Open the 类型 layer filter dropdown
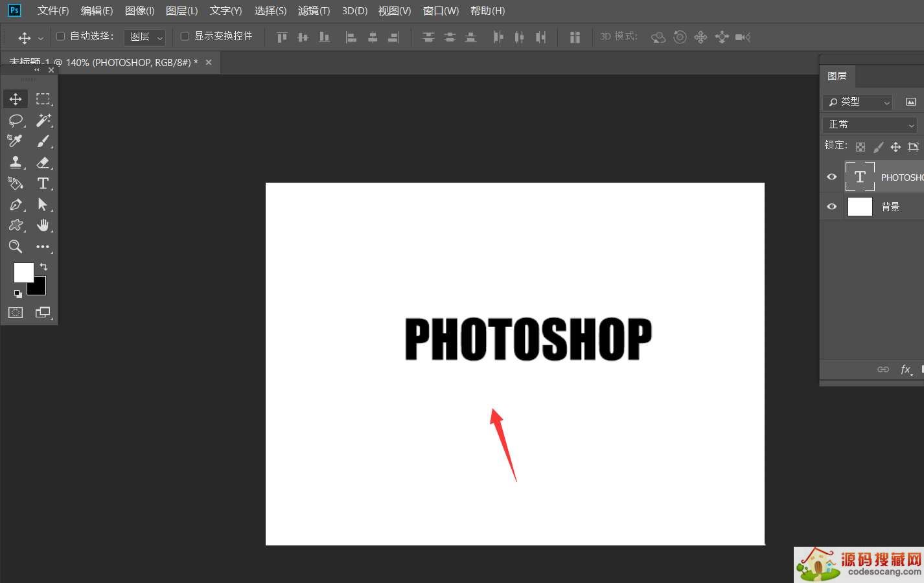924x583 pixels. [858, 102]
